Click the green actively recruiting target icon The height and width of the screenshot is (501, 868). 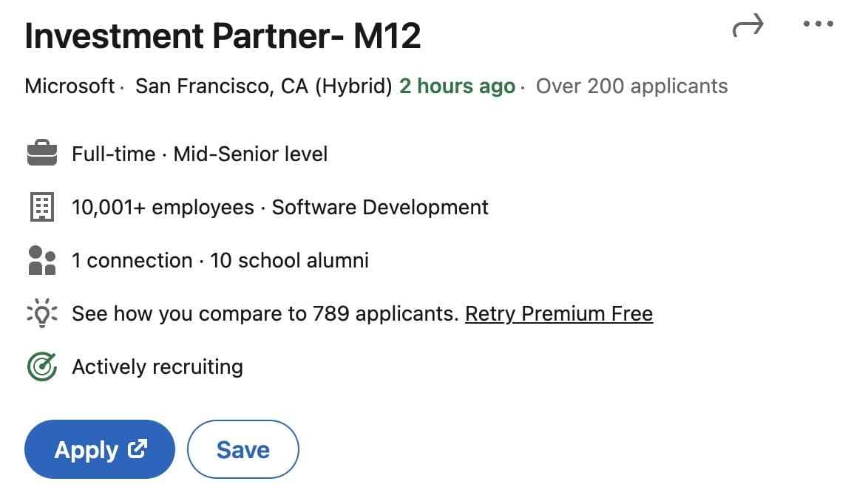[42, 367]
